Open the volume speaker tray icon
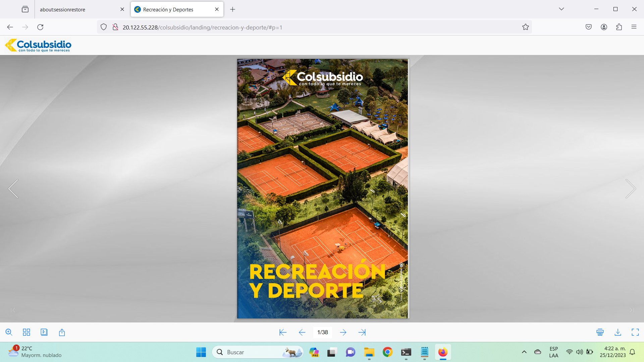This screenshot has height=362, width=644. coord(579,352)
